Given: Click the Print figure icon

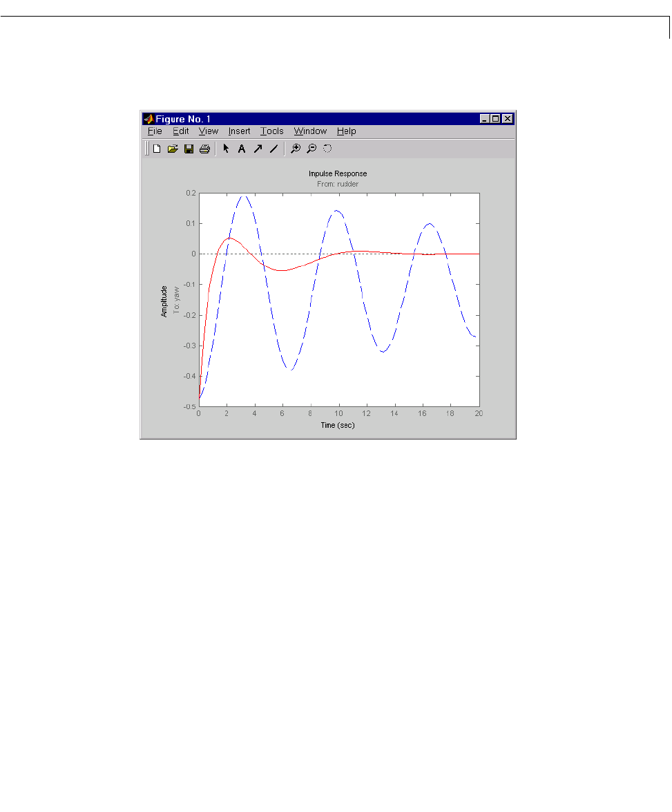Looking at the screenshot, I should point(205,149).
